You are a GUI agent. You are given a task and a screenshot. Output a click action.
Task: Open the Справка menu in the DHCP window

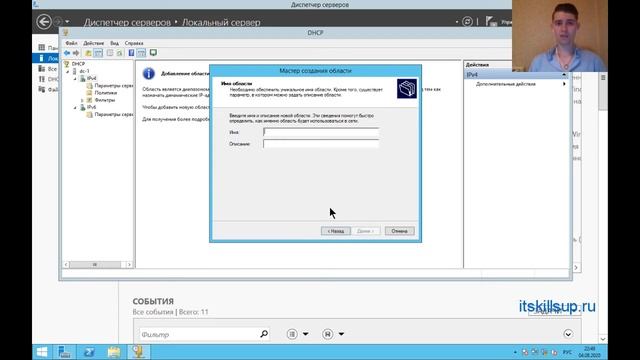(134, 43)
